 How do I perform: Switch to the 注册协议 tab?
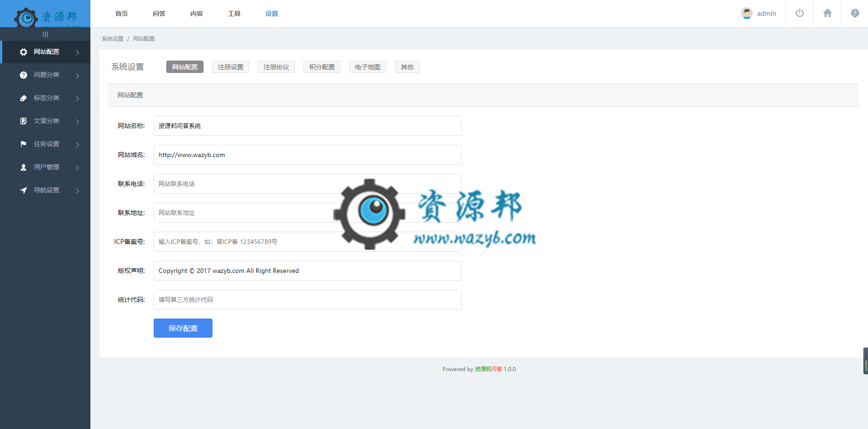[276, 67]
